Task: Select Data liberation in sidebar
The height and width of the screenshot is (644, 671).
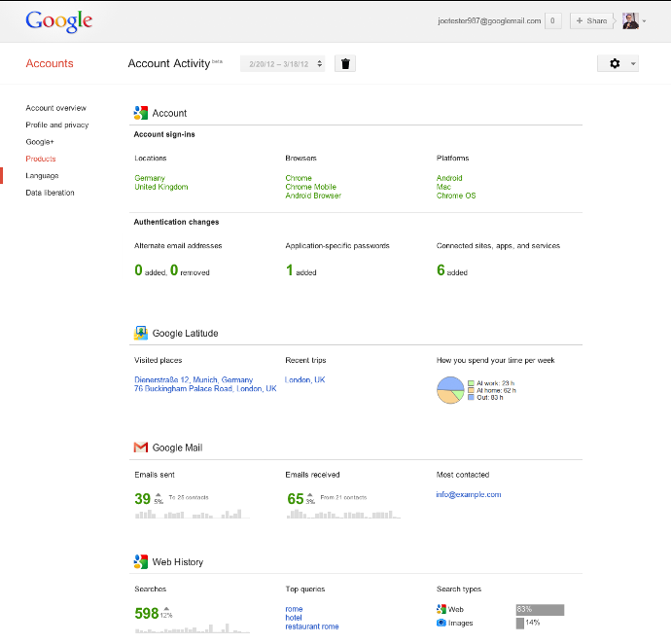Action: (x=50, y=193)
